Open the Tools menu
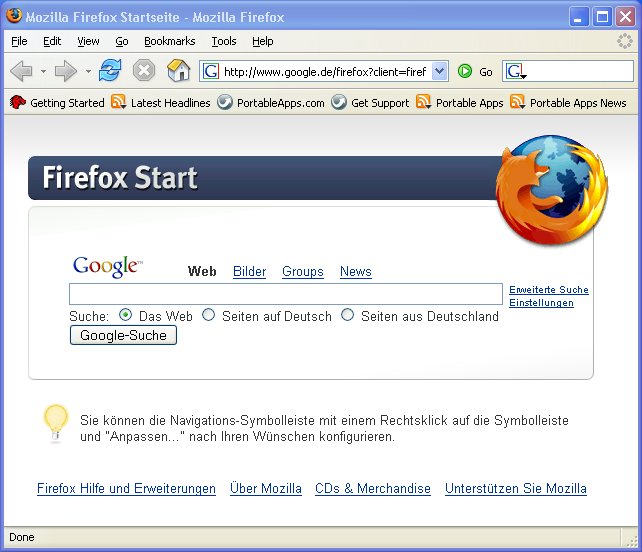Screen dimensions: 642x552 tap(224, 41)
